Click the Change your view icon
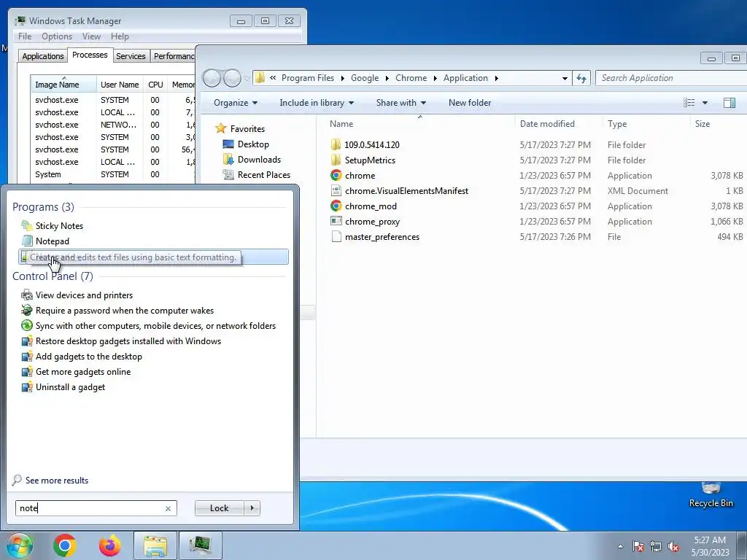747x560 pixels. [x=689, y=102]
